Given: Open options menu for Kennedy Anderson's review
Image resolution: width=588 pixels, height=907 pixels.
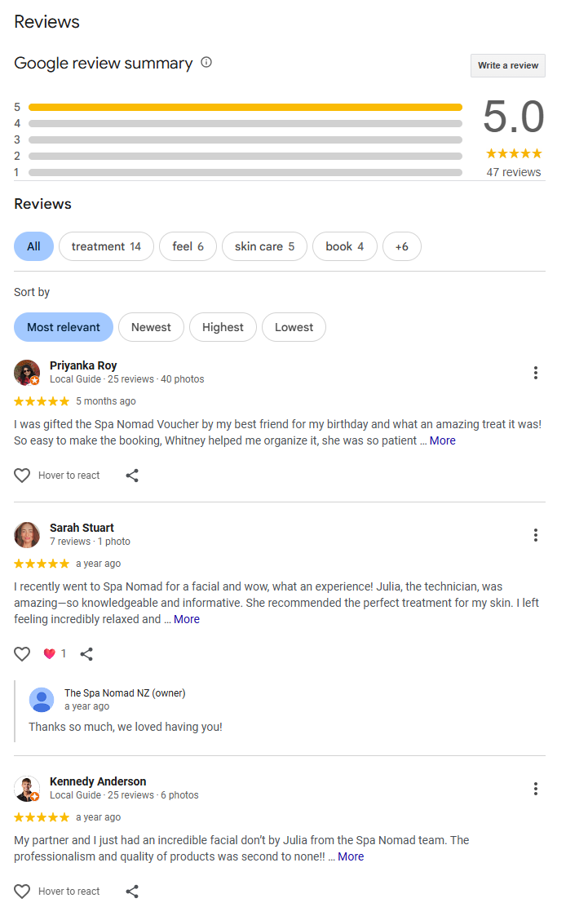Looking at the screenshot, I should tap(536, 789).
